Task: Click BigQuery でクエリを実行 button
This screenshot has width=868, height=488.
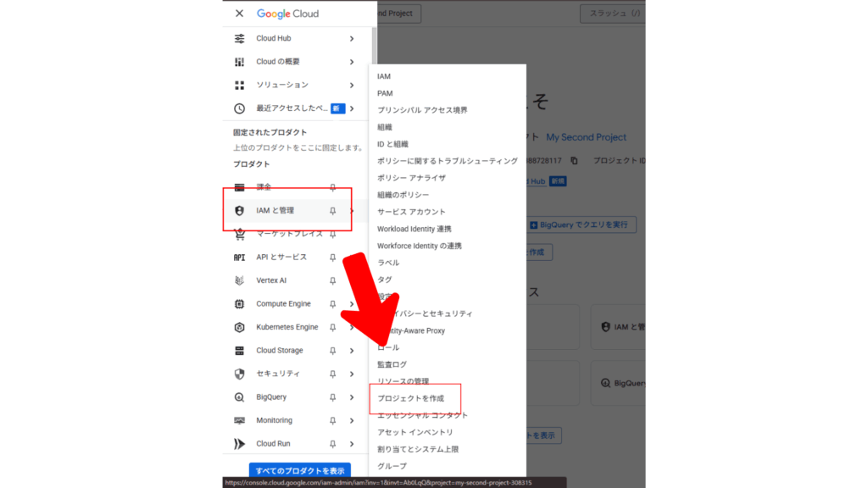Action: (x=579, y=225)
